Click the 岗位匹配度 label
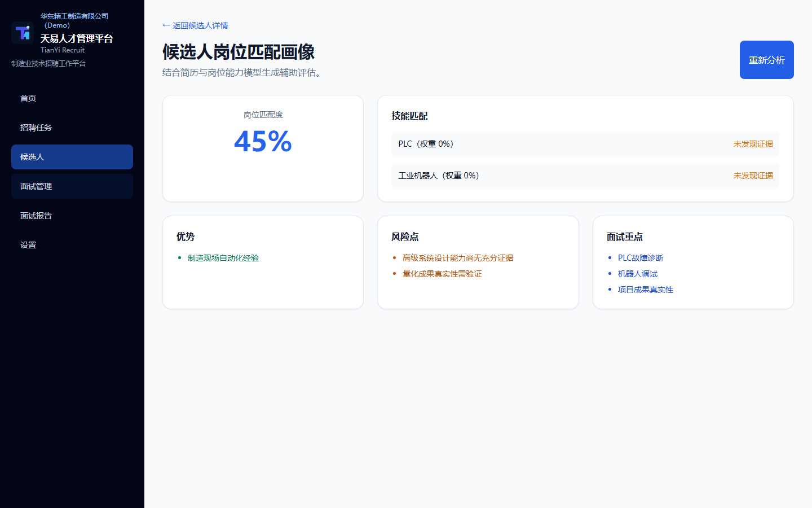 tap(263, 115)
